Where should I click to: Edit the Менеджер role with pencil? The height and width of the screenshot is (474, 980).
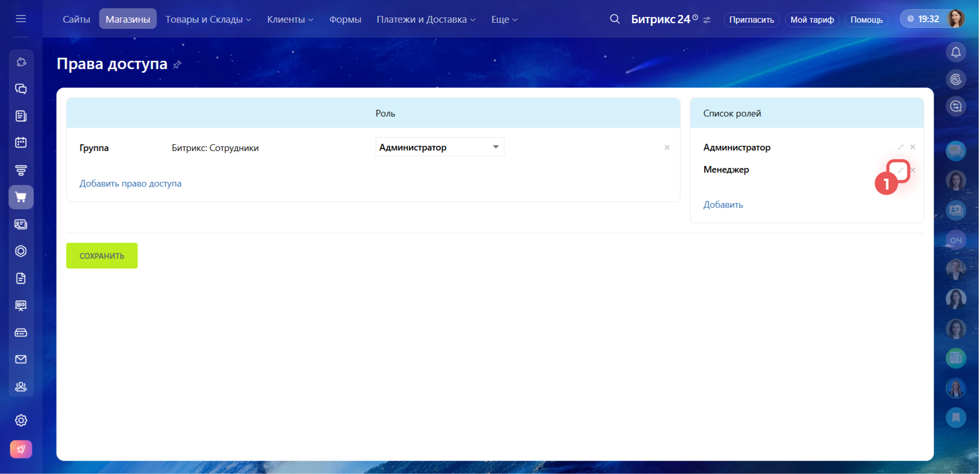pyautogui.click(x=900, y=170)
